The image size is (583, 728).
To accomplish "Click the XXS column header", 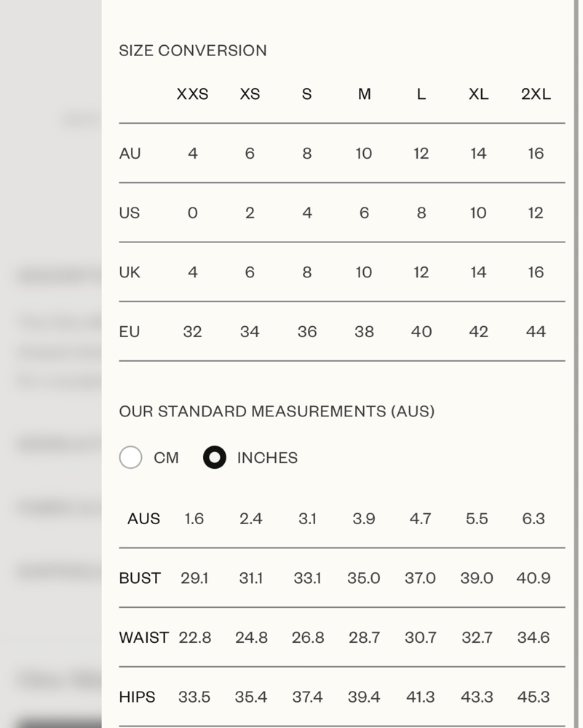I will 192,94.
